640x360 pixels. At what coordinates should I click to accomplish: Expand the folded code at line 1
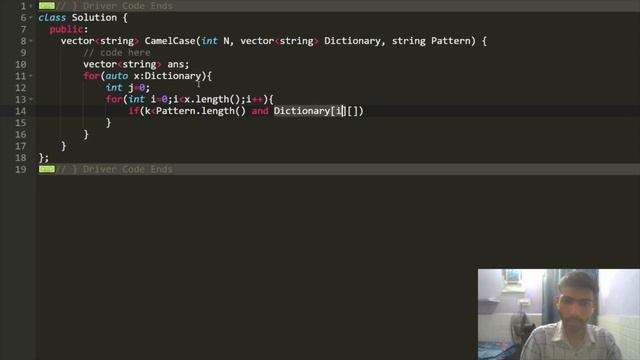coord(31,6)
